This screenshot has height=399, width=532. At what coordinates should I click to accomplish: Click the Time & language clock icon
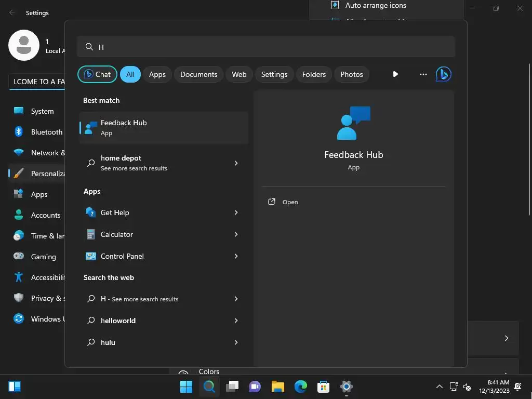click(19, 235)
